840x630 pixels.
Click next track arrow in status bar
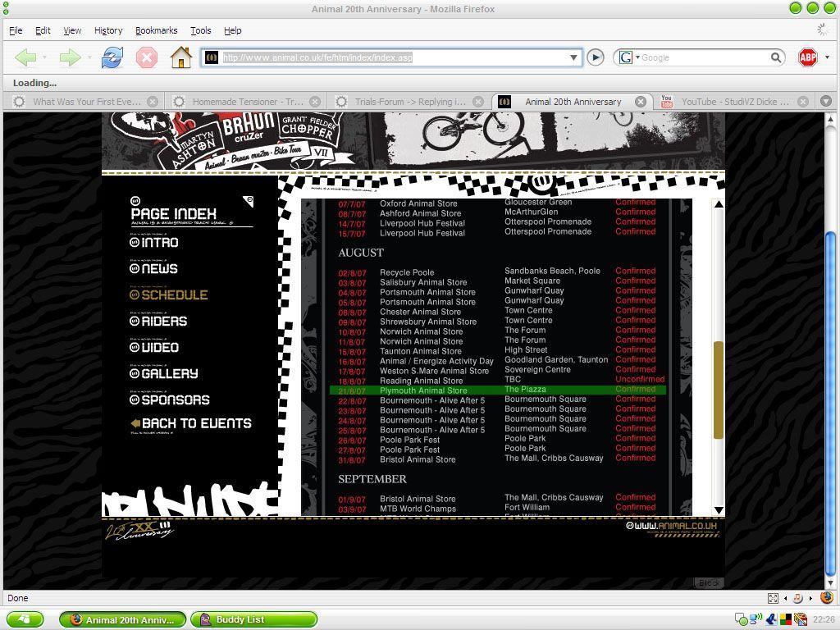point(810,598)
